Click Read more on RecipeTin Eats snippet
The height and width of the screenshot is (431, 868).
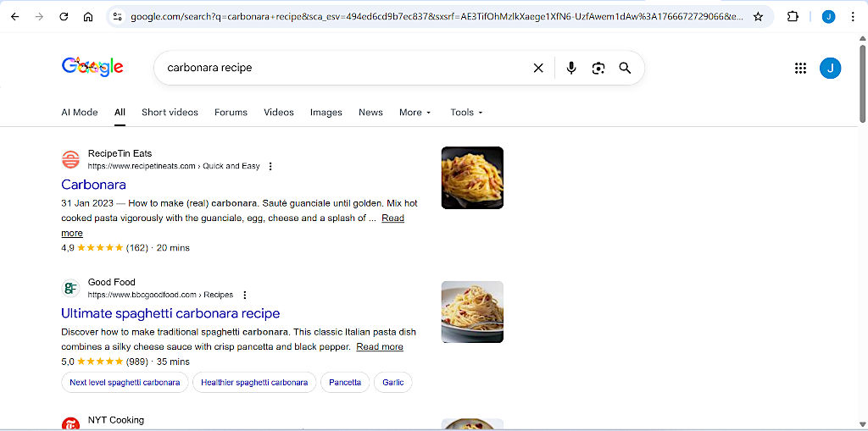[393, 218]
